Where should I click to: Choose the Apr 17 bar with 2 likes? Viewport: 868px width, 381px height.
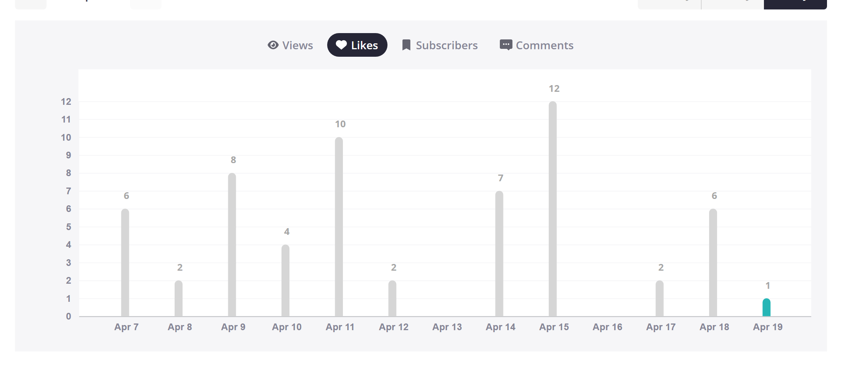click(x=659, y=298)
